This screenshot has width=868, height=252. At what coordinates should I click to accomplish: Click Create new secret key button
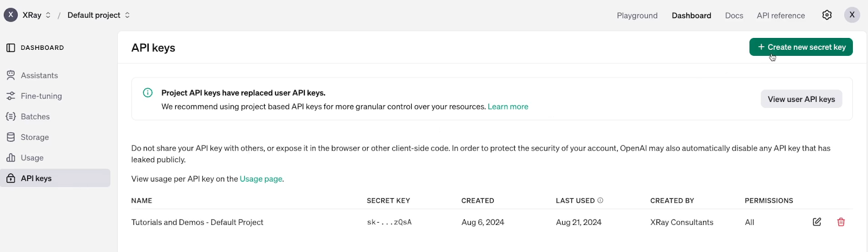801,47
